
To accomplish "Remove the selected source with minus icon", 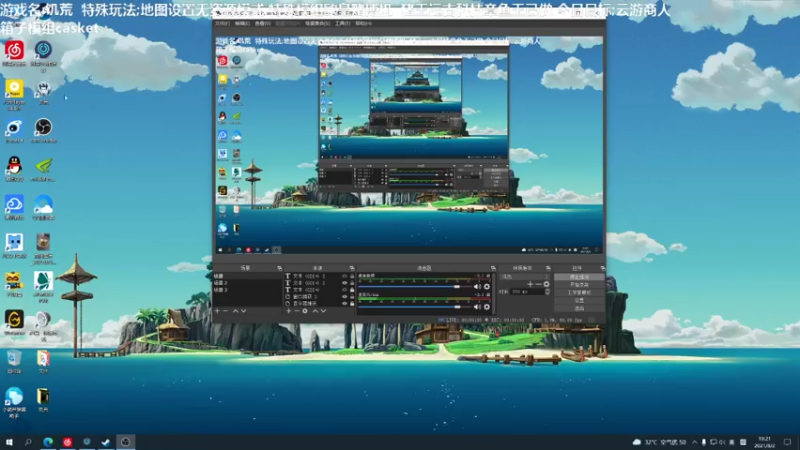I will [x=296, y=311].
